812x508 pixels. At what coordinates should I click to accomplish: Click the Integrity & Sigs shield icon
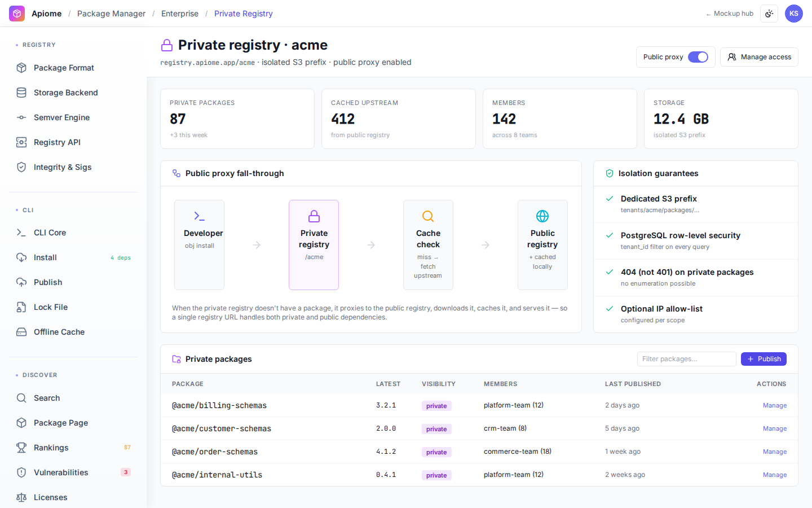point(21,167)
